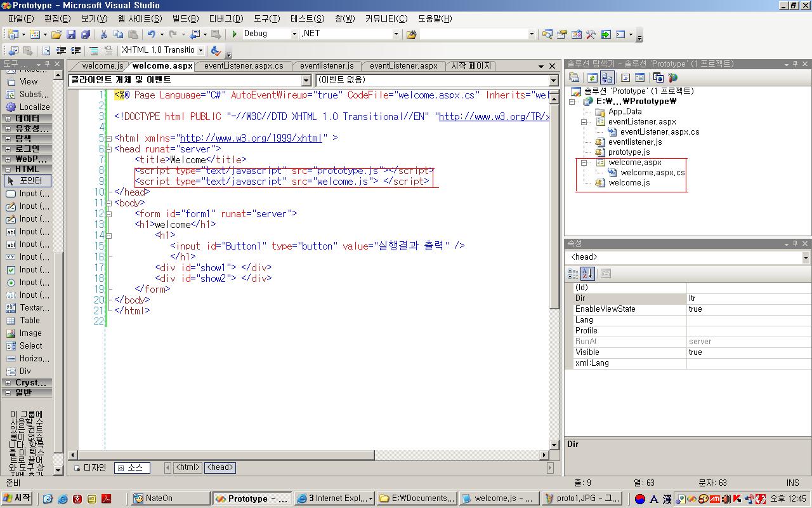Switch to 소스 source view
The height and width of the screenshot is (508, 812).
[x=132, y=468]
